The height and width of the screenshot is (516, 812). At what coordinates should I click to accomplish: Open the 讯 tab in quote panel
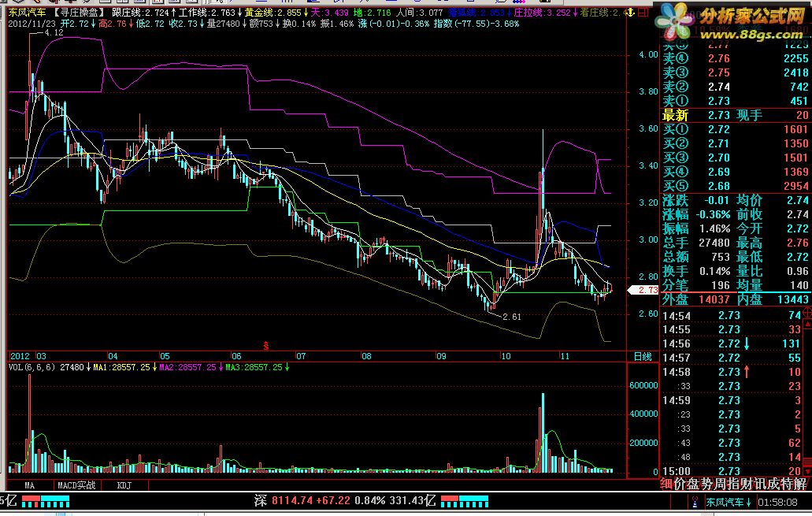[761, 484]
